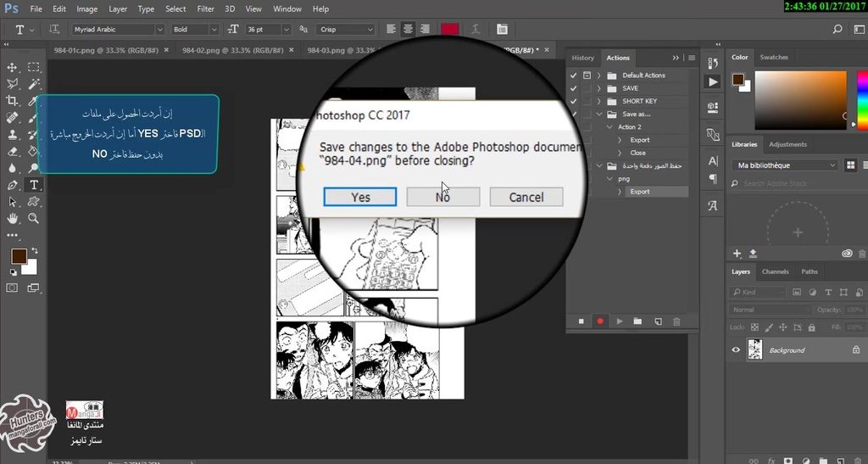Enable lock transparent pixels
The height and width of the screenshot is (464, 868).
tap(754, 327)
